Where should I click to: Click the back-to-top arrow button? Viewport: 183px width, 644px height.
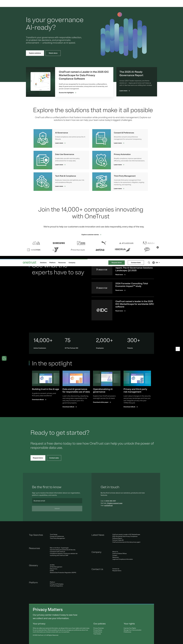click(x=178, y=349)
